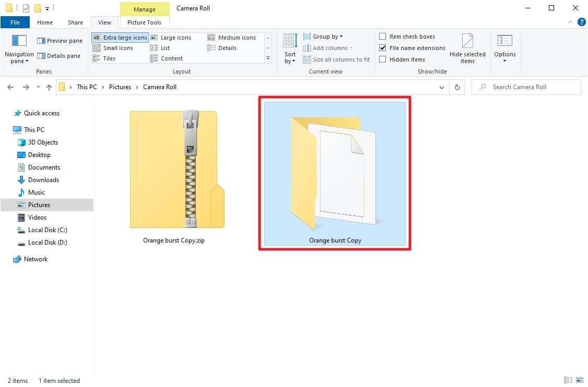
Task: Click the Properties quick access toolbar icon
Action: (26, 8)
